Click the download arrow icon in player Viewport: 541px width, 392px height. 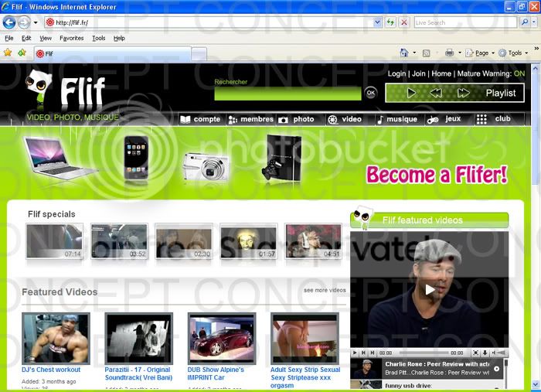[485, 353]
